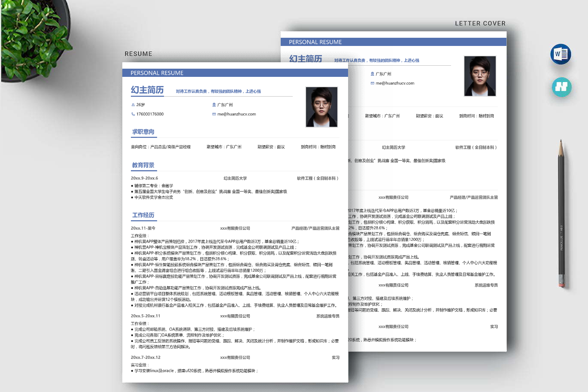This screenshot has width=588, height=392.
Task: Click the LETTER COVER label
Action: coord(480,24)
